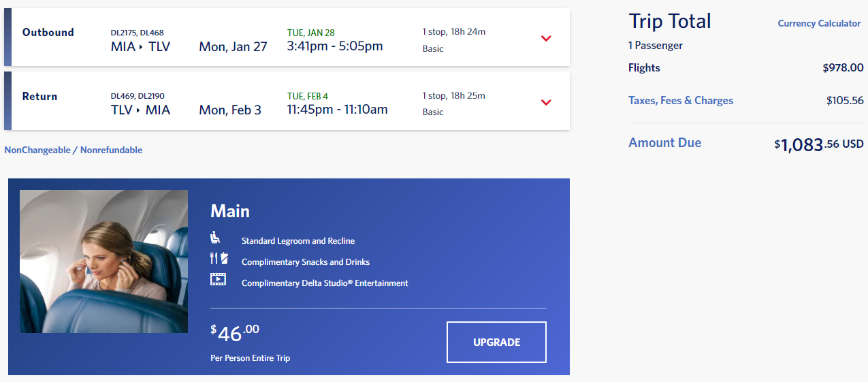This screenshot has height=382, width=868.
Task: Click the Trip Total heading
Action: click(x=670, y=21)
